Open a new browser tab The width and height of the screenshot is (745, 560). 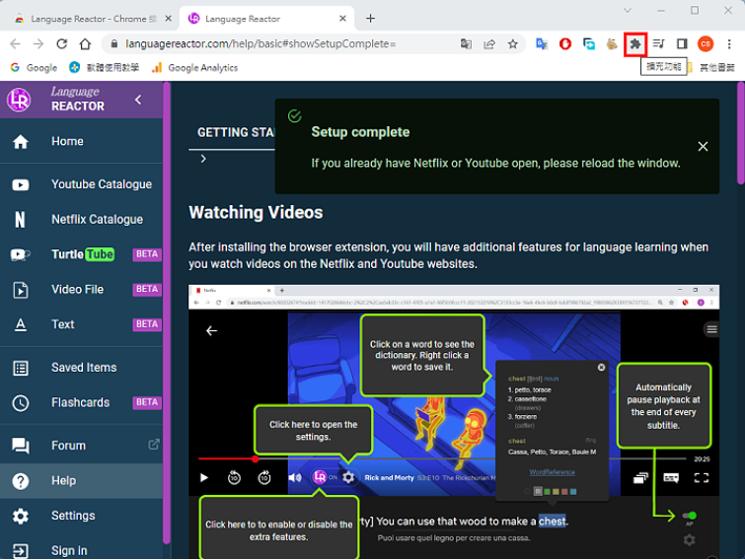click(x=371, y=19)
